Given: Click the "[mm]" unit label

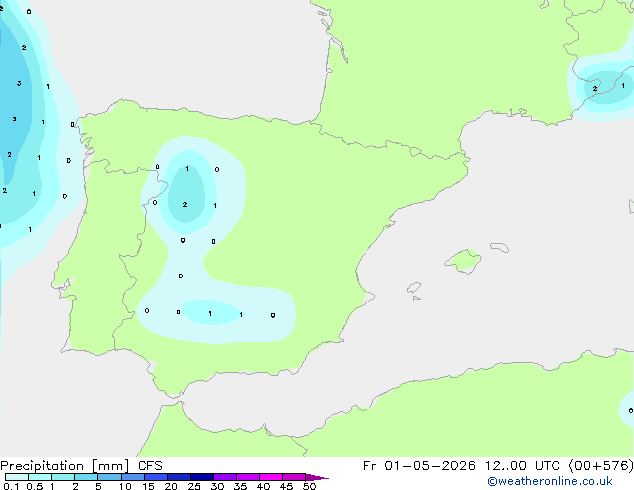Looking at the screenshot, I should pyautogui.click(x=110, y=466).
